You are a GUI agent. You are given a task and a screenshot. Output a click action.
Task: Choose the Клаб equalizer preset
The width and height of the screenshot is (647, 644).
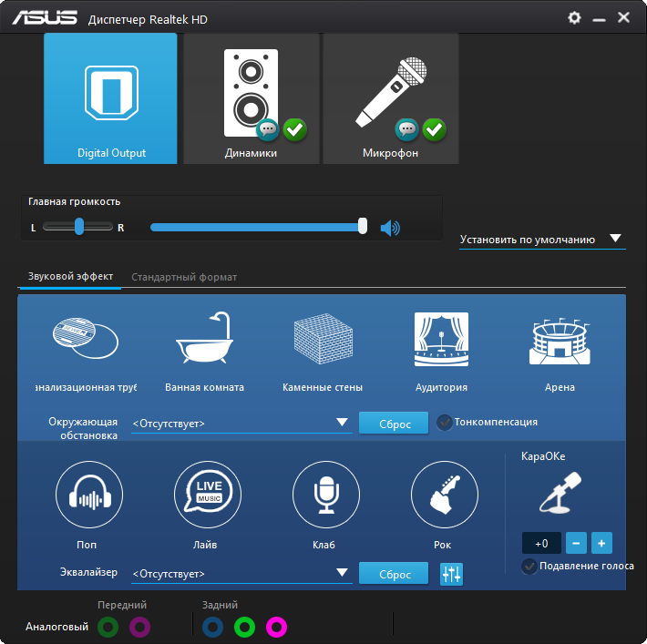click(326, 495)
